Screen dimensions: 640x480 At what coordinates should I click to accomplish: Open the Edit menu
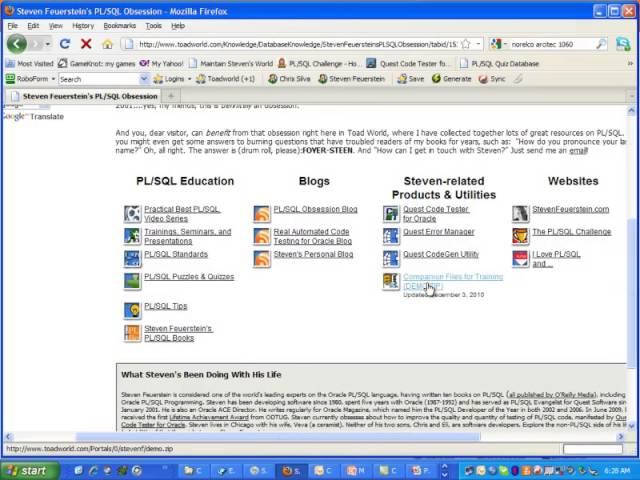[x=33, y=26]
